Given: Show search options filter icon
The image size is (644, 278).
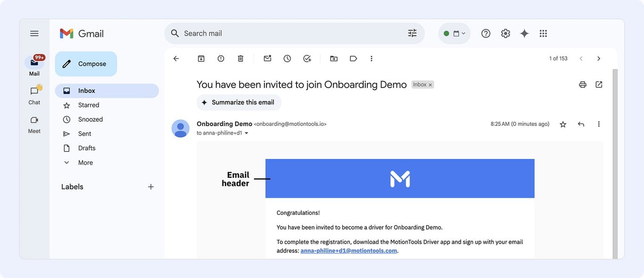Looking at the screenshot, I should 413,34.
